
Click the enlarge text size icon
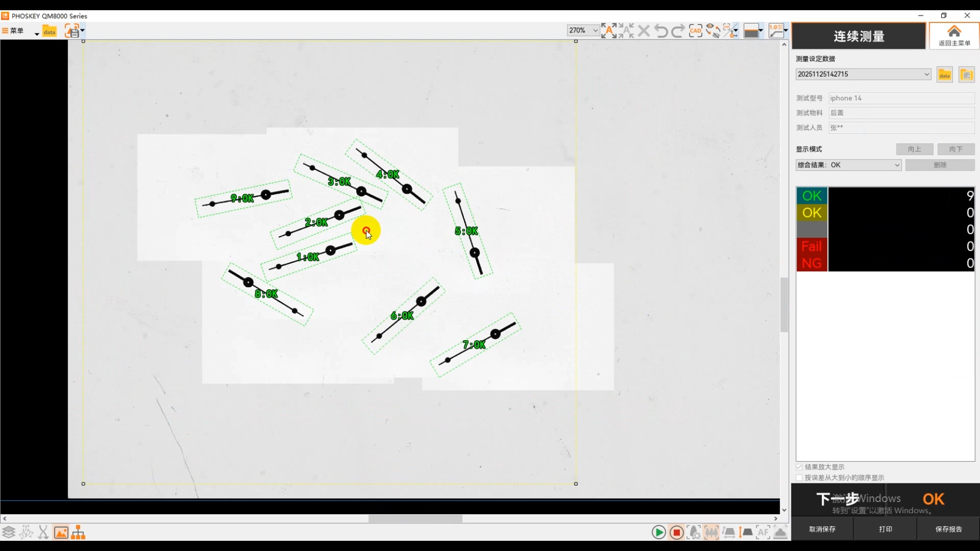click(608, 31)
